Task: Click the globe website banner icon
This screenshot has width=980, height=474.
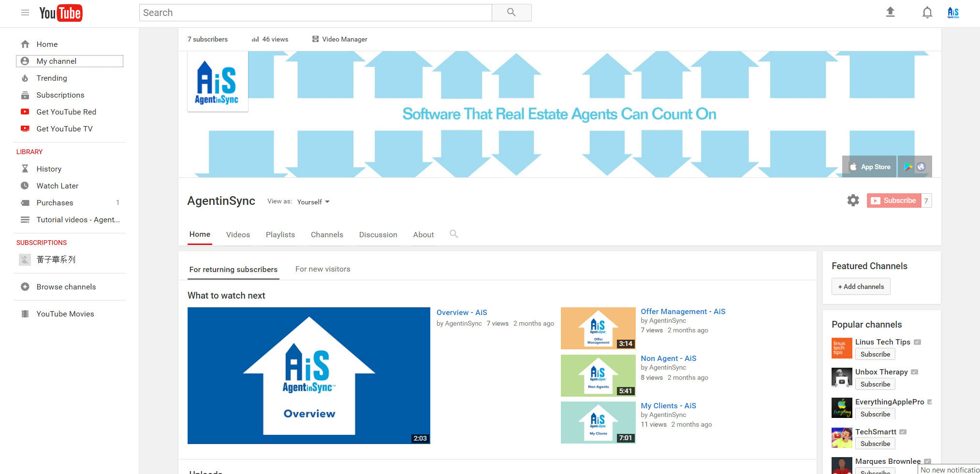Action: point(921,167)
